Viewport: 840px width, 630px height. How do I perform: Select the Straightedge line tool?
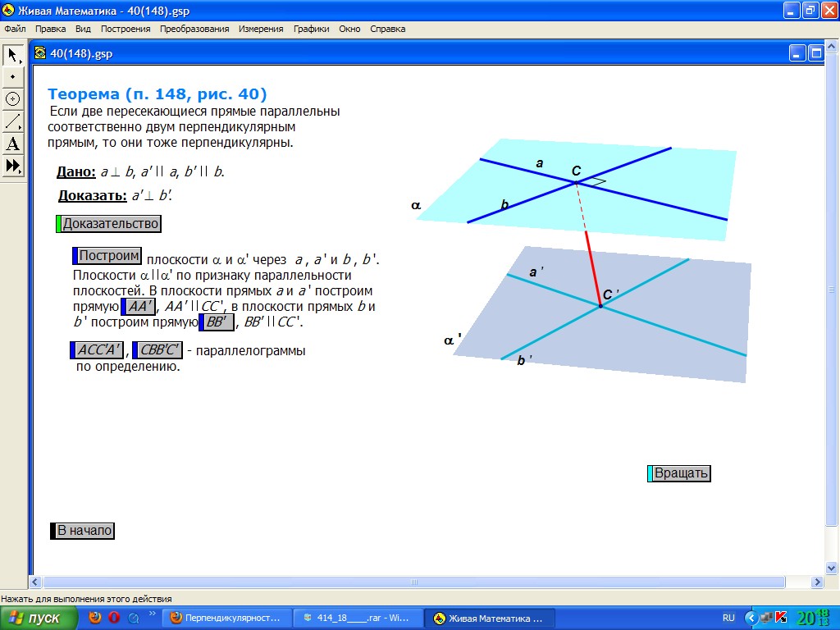(x=13, y=121)
